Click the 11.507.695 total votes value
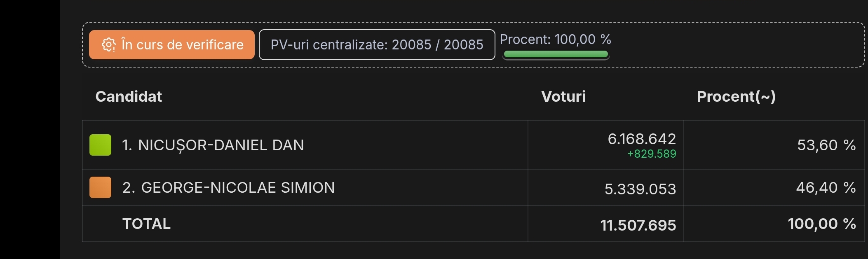This screenshot has width=868, height=259. (x=638, y=225)
